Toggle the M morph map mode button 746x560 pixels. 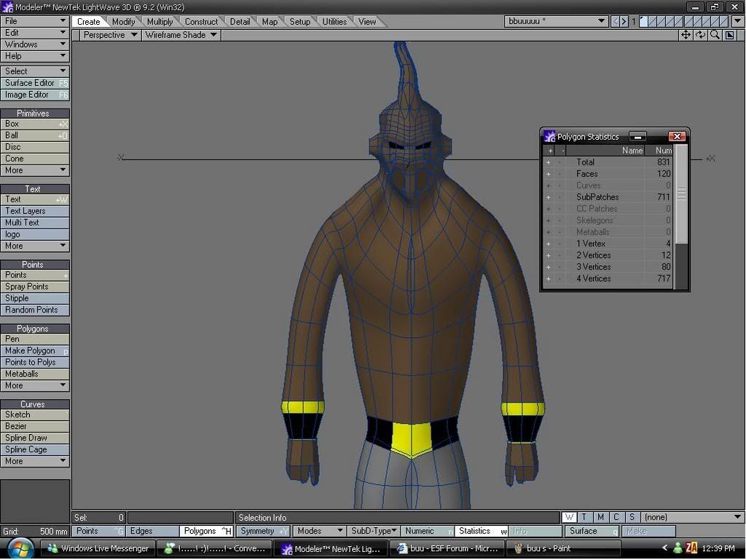click(x=600, y=517)
